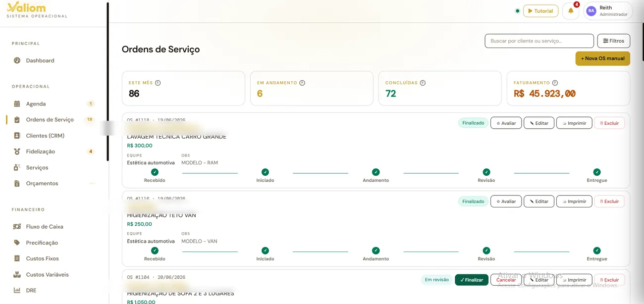Create a Nova OS manual
The image size is (644, 304).
(602, 58)
